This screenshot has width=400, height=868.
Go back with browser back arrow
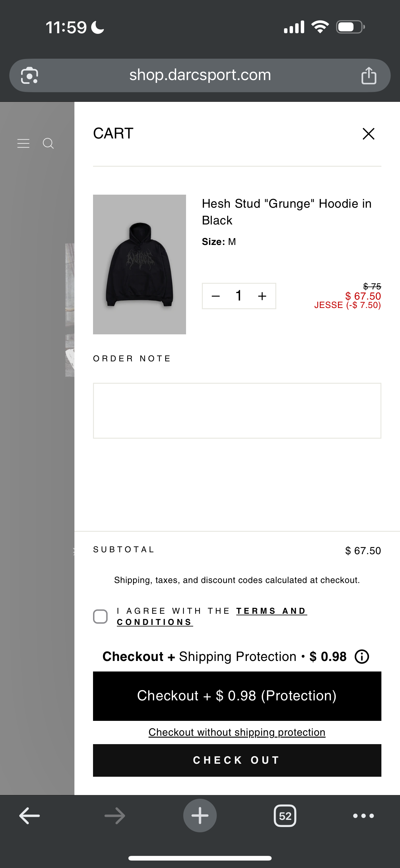click(x=30, y=816)
